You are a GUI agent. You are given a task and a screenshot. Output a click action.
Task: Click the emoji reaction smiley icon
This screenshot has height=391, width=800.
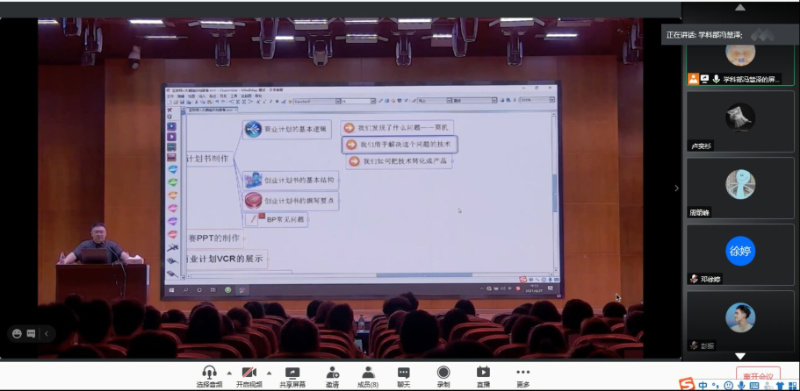click(x=17, y=334)
